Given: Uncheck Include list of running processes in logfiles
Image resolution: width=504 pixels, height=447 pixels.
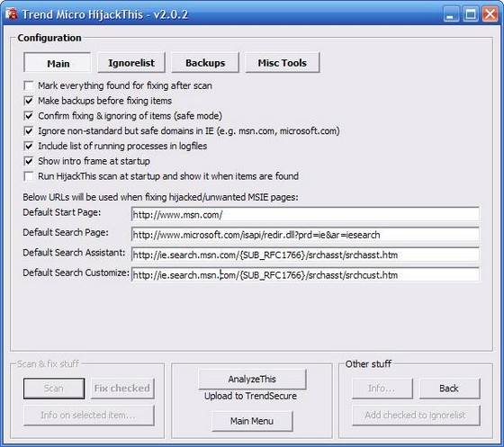Looking at the screenshot, I should pyautogui.click(x=29, y=146).
